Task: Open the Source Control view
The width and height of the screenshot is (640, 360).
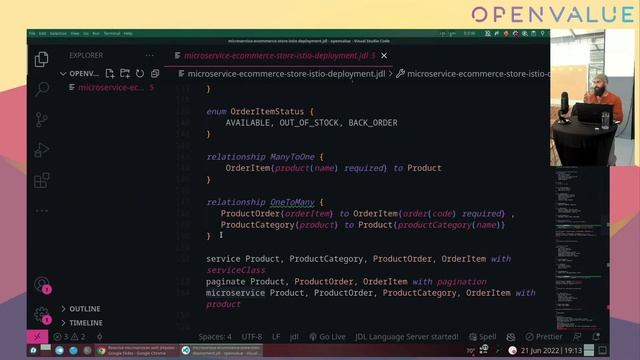Action: (42, 120)
